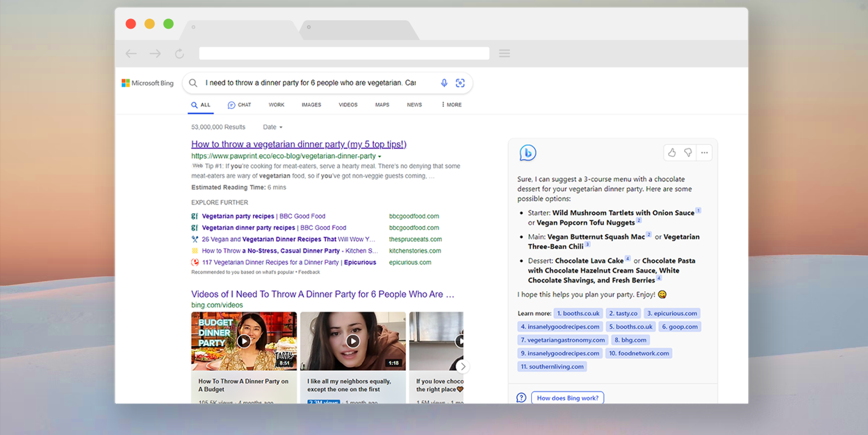This screenshot has height=435, width=868.
Task: Click the thespruceeats.com domain text
Action: 415,239
